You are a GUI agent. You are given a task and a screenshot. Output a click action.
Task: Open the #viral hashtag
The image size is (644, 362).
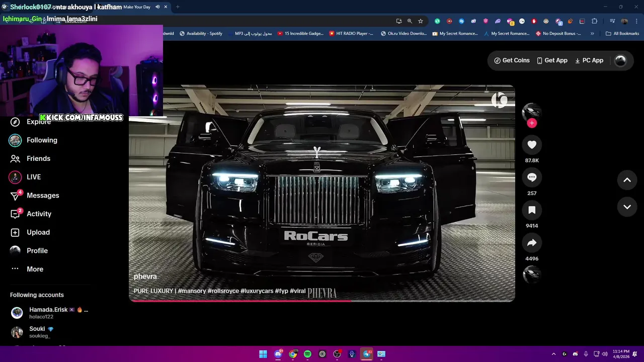(x=298, y=291)
